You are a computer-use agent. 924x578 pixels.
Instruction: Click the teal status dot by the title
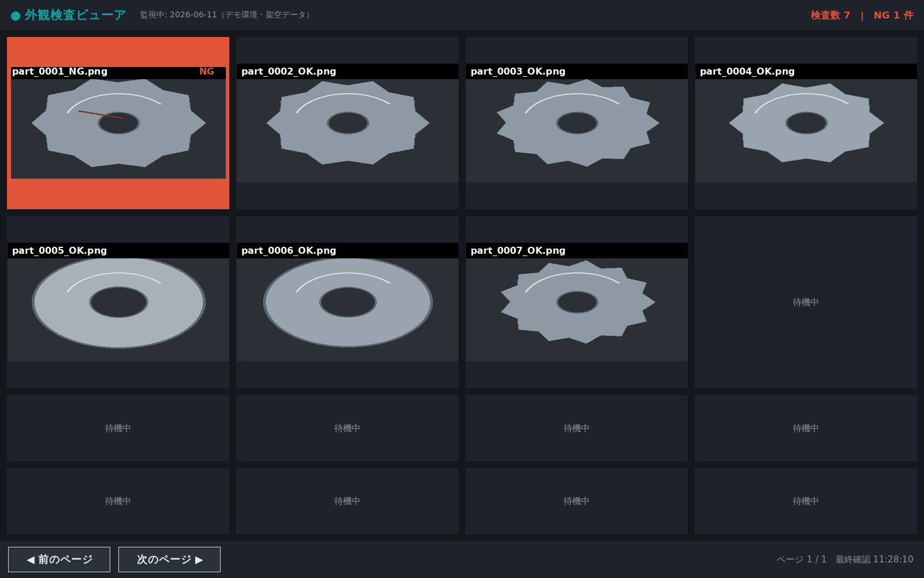click(16, 16)
